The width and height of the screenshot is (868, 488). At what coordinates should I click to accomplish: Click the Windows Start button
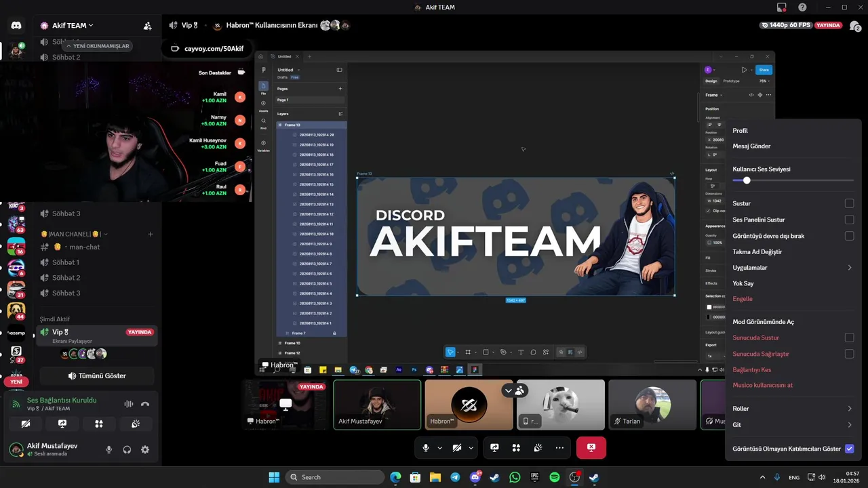(x=274, y=477)
